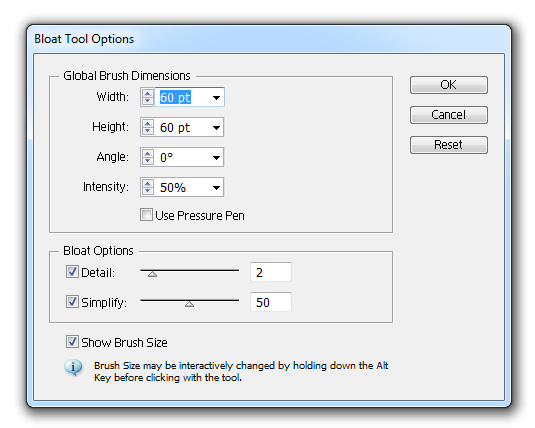The width and height of the screenshot is (535, 428).
Task: Click the 'Intensity:' label text
Action: click(106, 187)
